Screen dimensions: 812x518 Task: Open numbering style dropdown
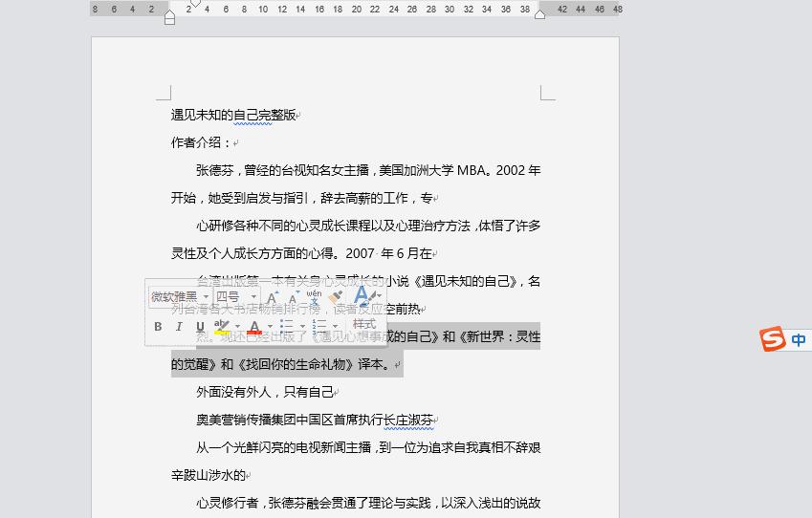click(335, 326)
